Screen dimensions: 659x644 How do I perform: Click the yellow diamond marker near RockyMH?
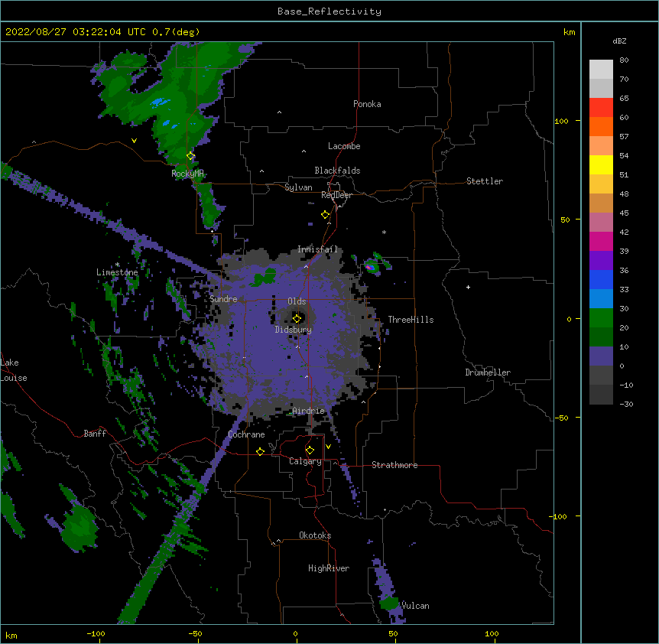191,156
